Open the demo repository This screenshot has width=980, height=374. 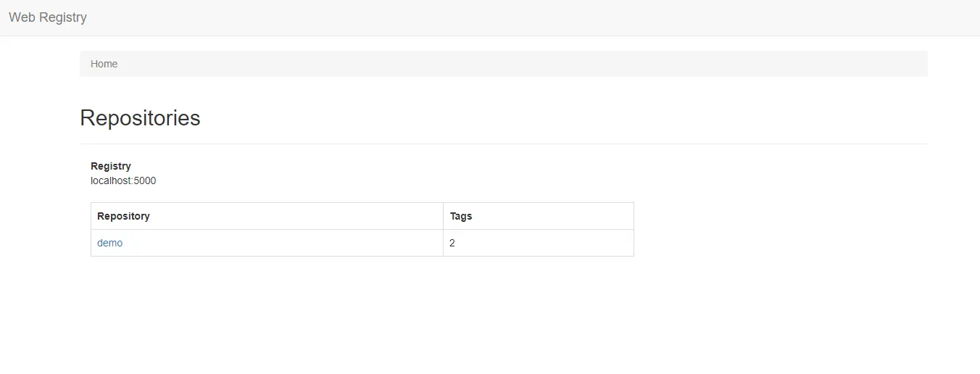[109, 243]
